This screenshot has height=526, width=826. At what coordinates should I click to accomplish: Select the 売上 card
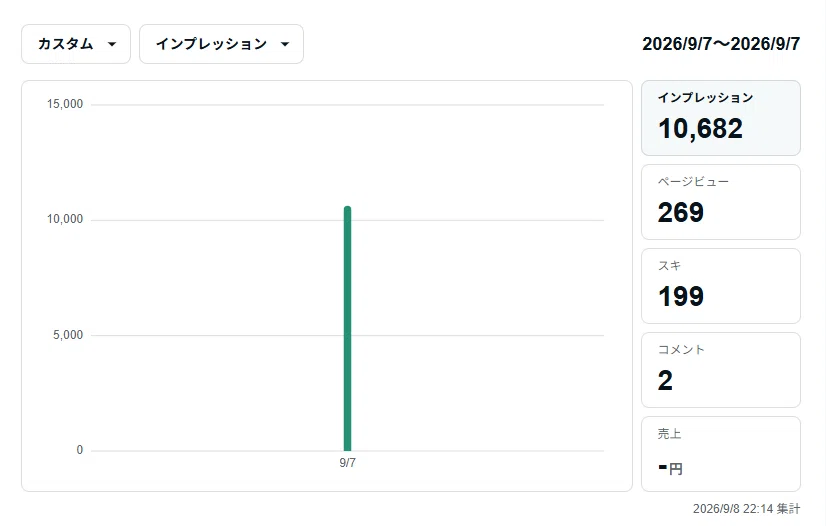pyautogui.click(x=721, y=454)
